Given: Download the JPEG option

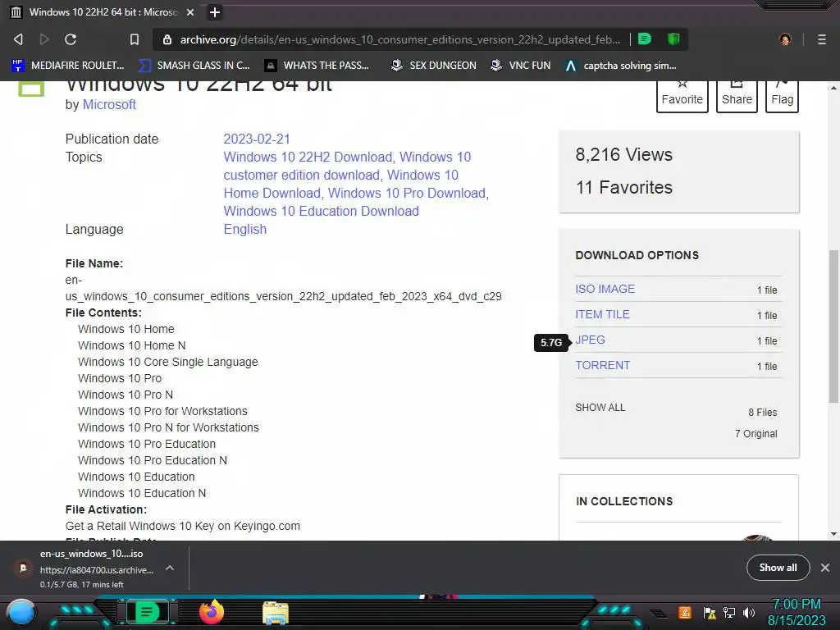Looking at the screenshot, I should coord(590,340).
